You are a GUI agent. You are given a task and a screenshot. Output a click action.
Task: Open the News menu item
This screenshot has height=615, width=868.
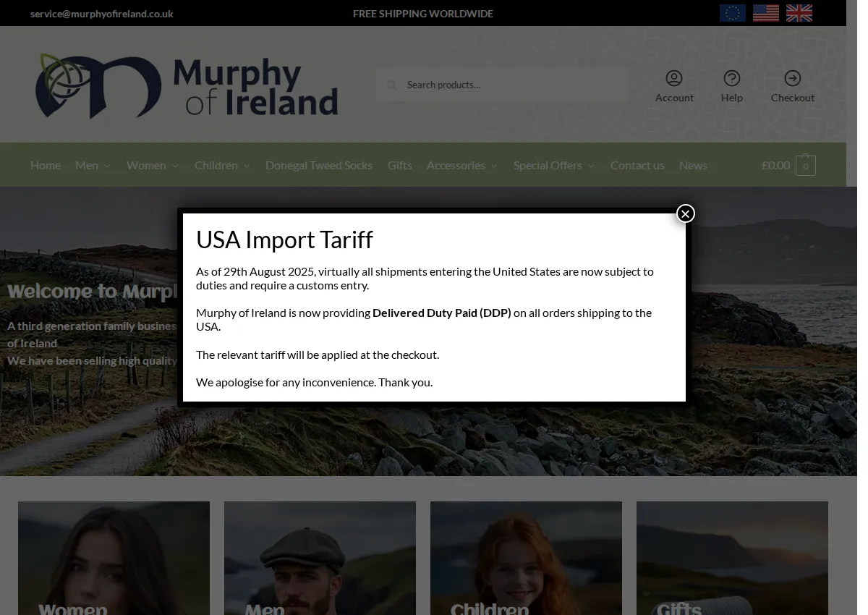coord(693,165)
